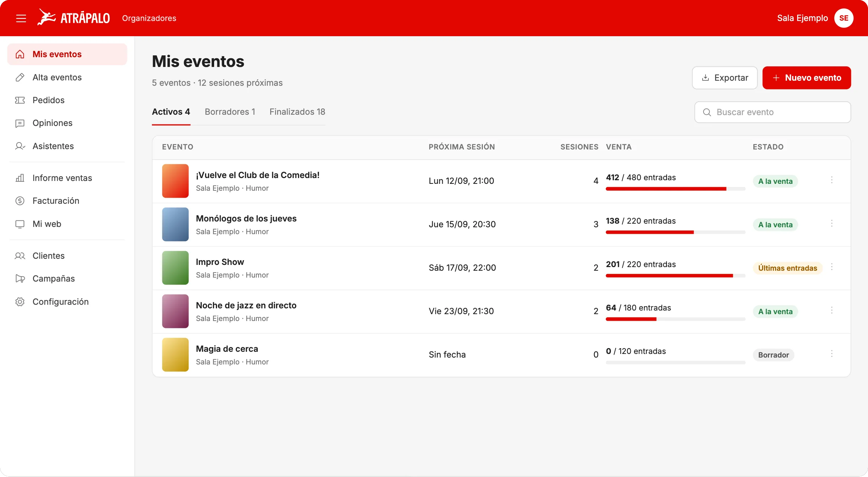Open the blue Monólogos de los jueves thumbnail
This screenshot has height=477, width=868.
tap(175, 224)
